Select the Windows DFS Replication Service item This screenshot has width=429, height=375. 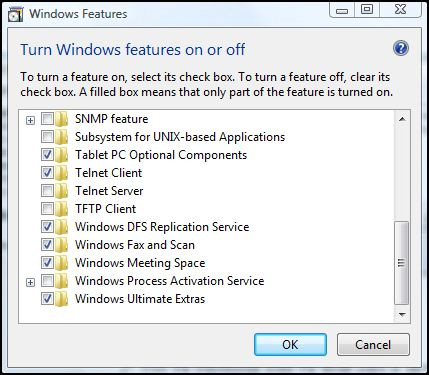pos(162,227)
